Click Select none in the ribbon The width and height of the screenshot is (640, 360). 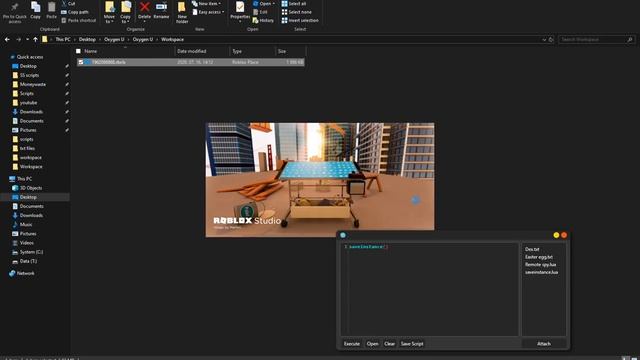pos(296,12)
